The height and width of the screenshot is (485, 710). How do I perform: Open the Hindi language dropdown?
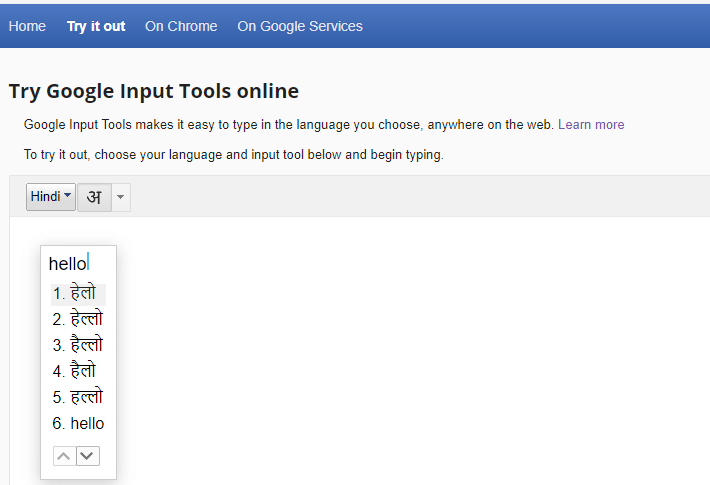click(x=51, y=197)
